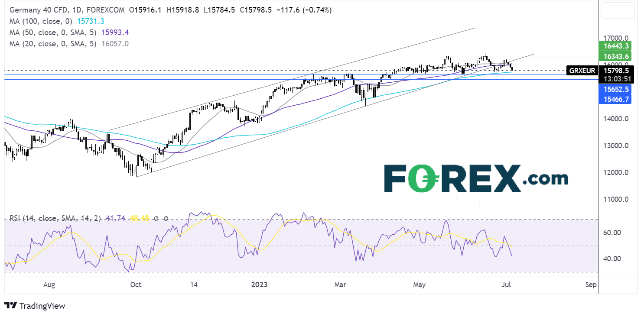The width and height of the screenshot is (644, 317).
Task: Click the 13:03:51 countdown timer
Action: (x=615, y=79)
